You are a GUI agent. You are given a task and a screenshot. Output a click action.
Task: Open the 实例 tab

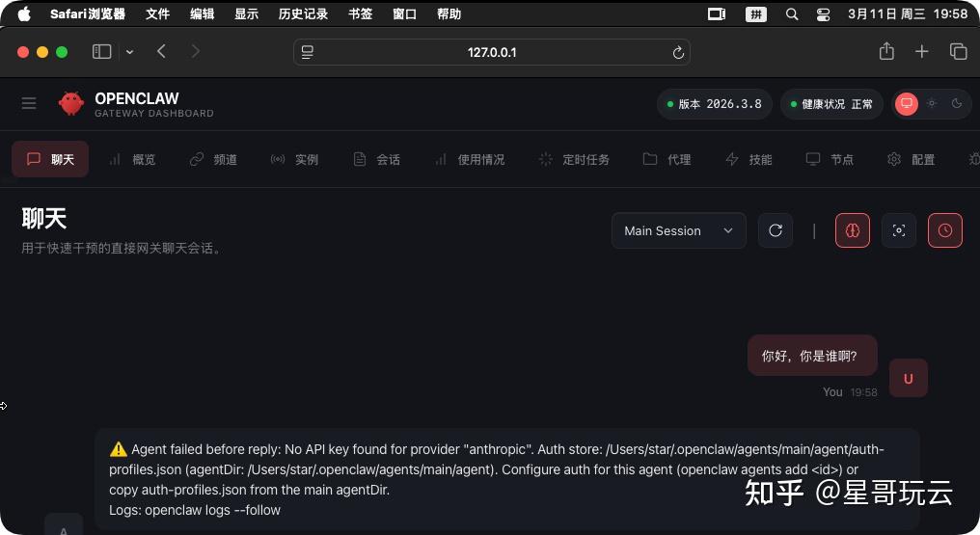294,160
